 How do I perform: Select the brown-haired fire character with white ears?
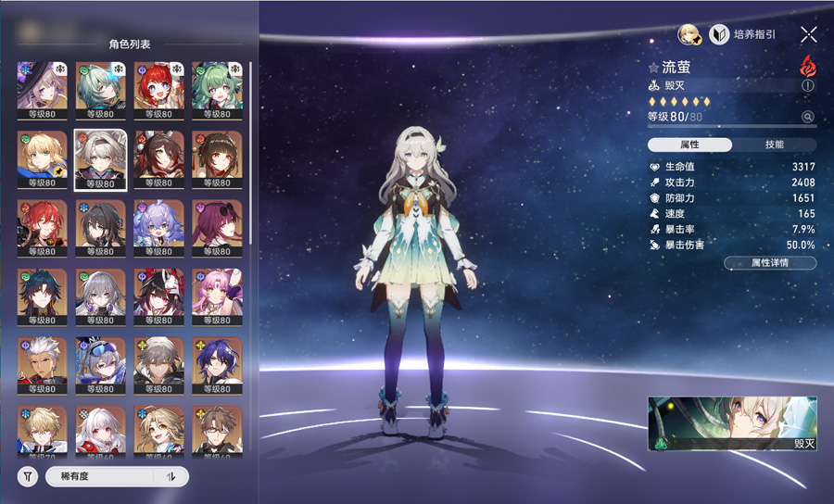click(159, 159)
